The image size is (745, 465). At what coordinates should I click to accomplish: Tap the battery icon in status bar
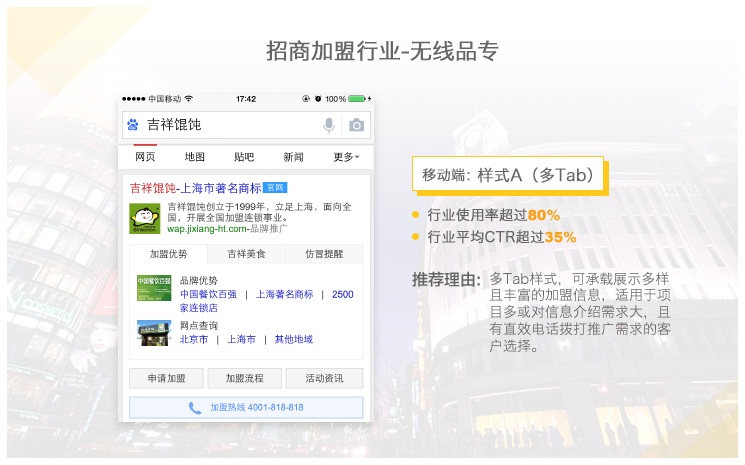(x=358, y=99)
